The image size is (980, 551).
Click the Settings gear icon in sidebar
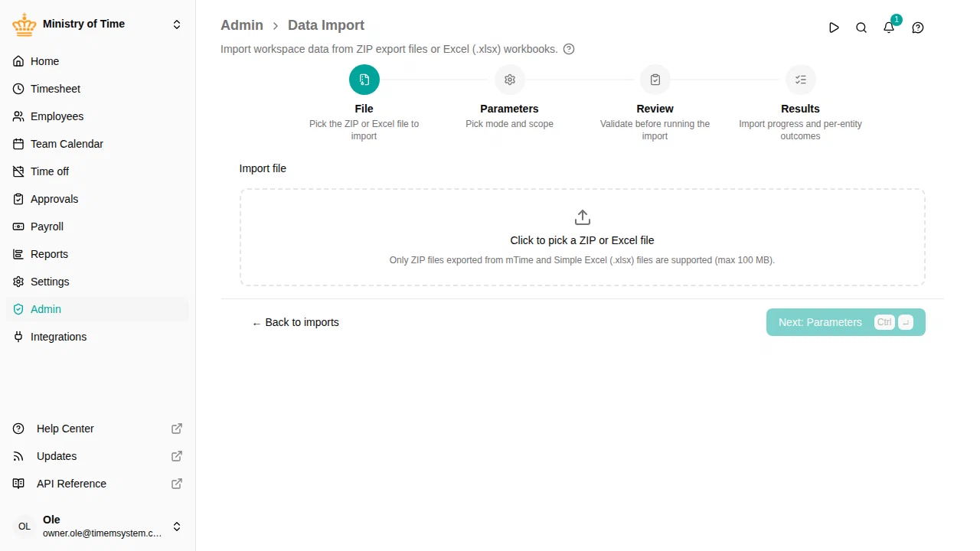point(18,282)
